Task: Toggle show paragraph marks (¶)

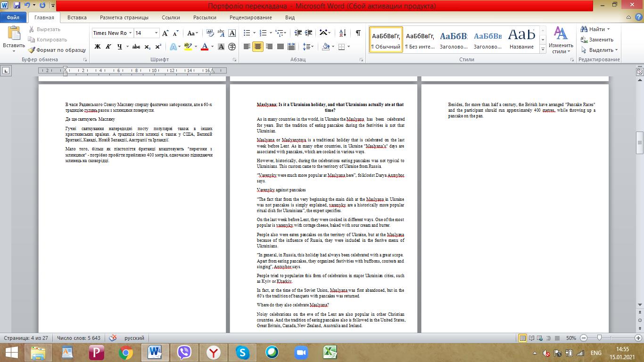Action: 358,33
